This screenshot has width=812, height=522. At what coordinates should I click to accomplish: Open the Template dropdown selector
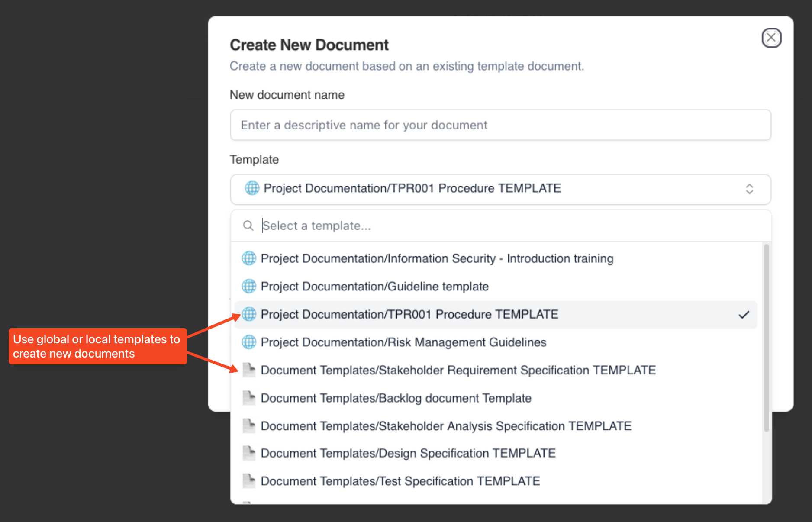coord(500,189)
